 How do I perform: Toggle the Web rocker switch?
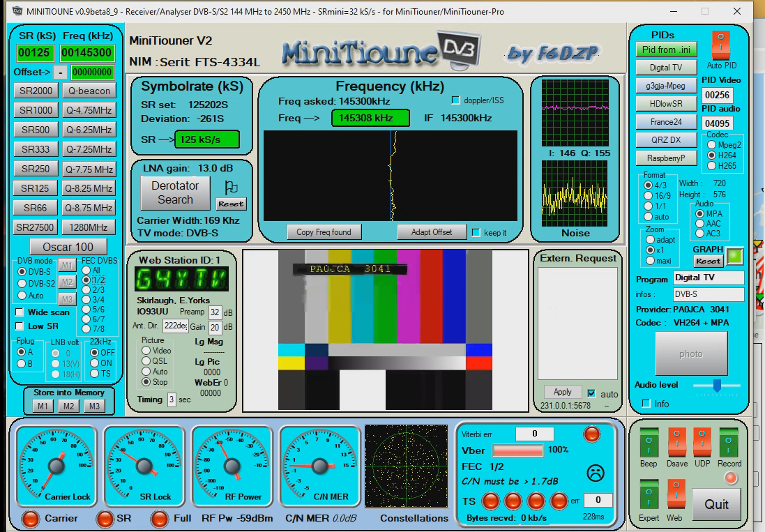tap(676, 495)
